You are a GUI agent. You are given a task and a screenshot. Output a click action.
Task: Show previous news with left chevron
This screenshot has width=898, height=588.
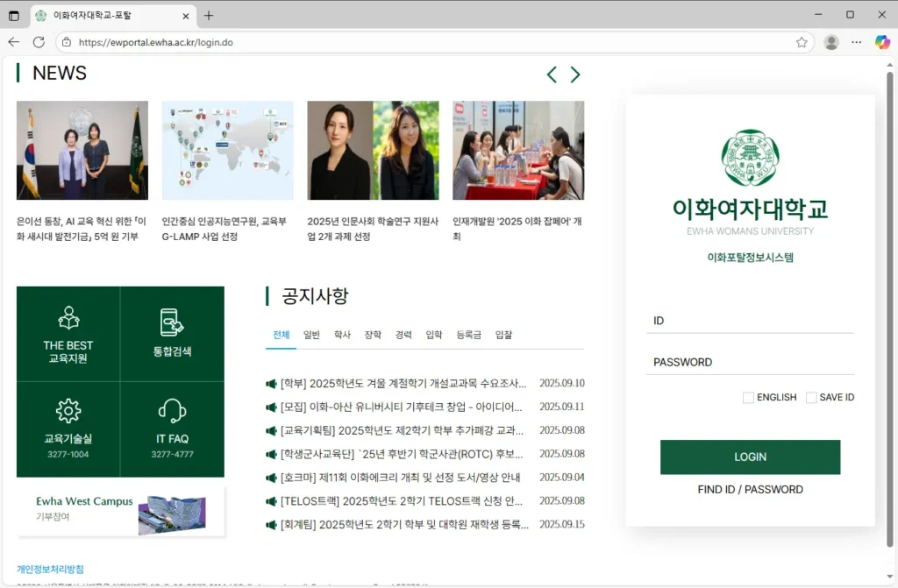(552, 74)
